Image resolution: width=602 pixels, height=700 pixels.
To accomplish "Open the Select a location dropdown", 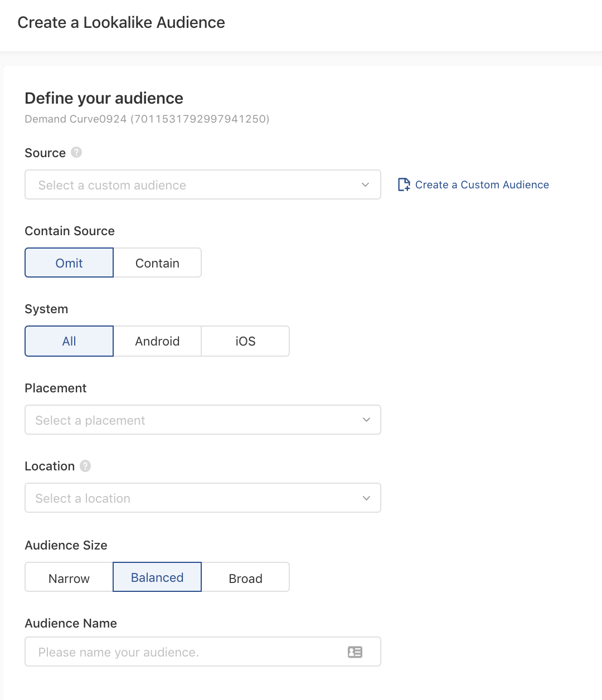I will [x=190, y=498].
